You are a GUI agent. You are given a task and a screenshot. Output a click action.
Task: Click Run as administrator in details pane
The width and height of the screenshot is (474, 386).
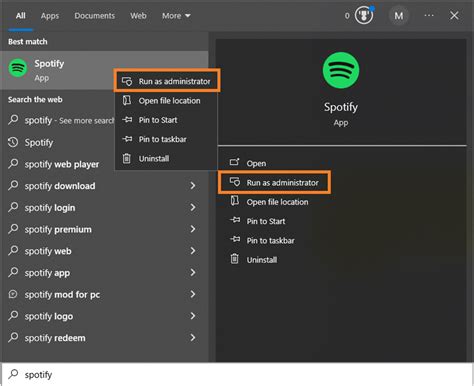click(274, 182)
